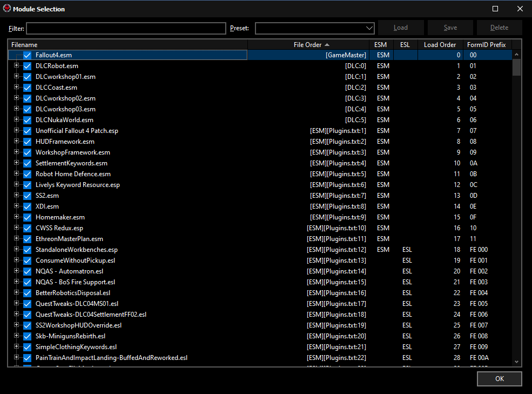Click the scrollbar down arrow
This screenshot has width=532, height=394.
[516, 362]
